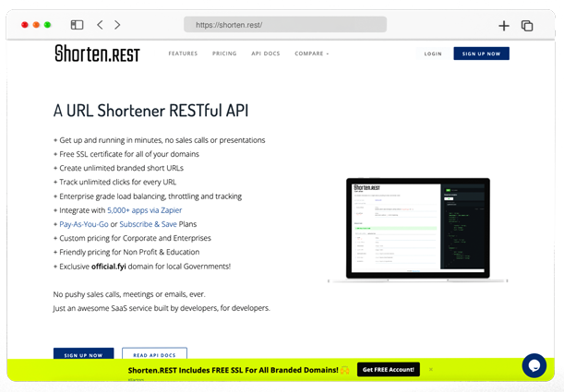This screenshot has height=392, width=564.
Task: Click the green window maximize dot
Action: (x=47, y=25)
